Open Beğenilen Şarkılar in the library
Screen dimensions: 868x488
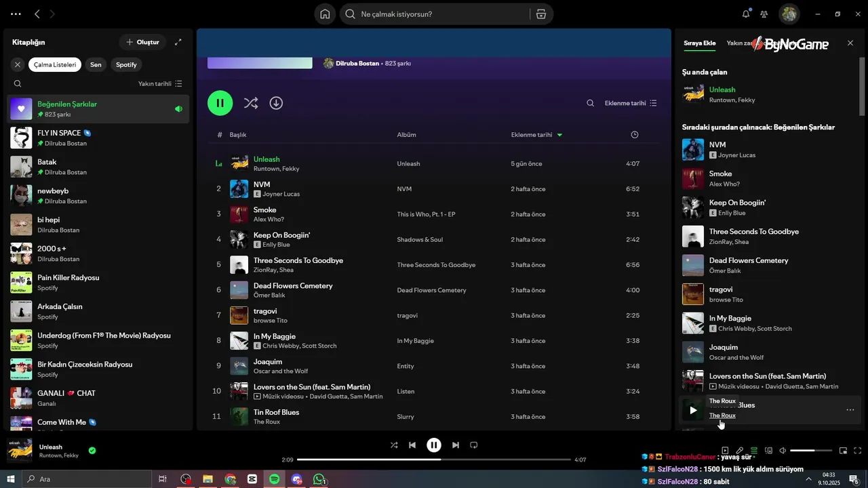(98, 108)
